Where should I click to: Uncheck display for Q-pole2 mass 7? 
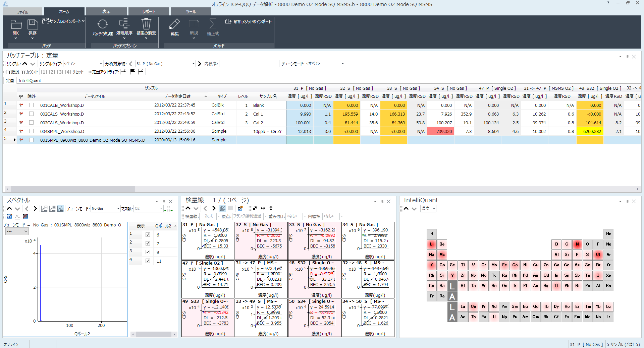pyautogui.click(x=148, y=243)
